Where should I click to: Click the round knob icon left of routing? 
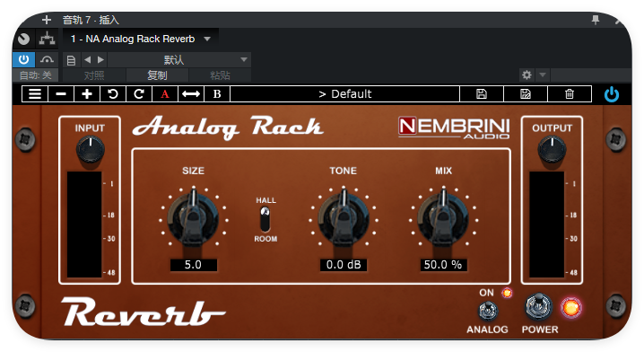[x=24, y=39]
